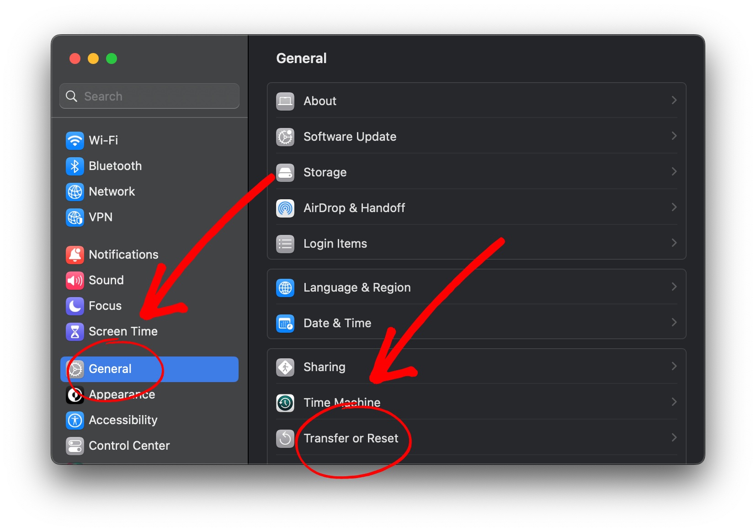Click inside the Search field
756x532 pixels.
click(149, 96)
